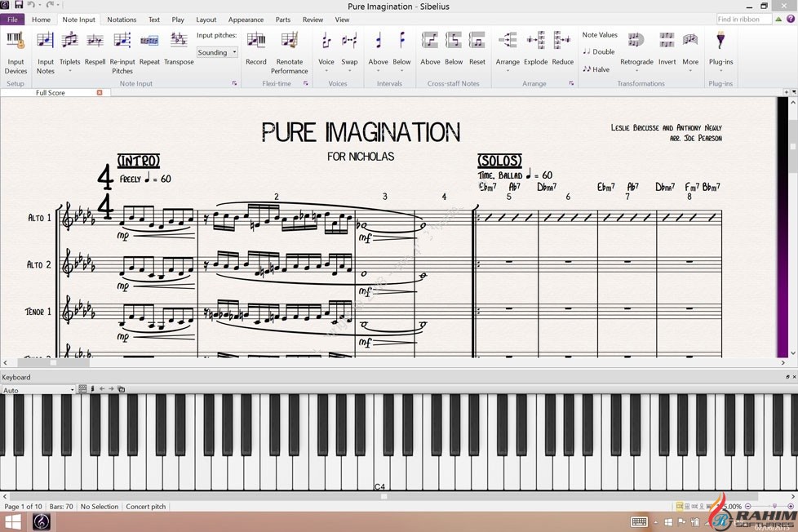The height and width of the screenshot is (532, 798).
Task: Click the Respell accidental icon
Action: tap(95, 47)
